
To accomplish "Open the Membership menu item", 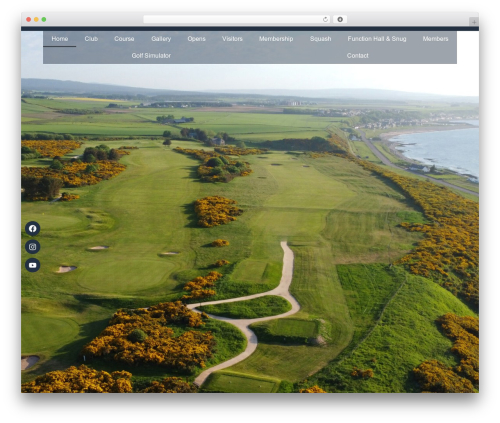I will click(x=276, y=39).
